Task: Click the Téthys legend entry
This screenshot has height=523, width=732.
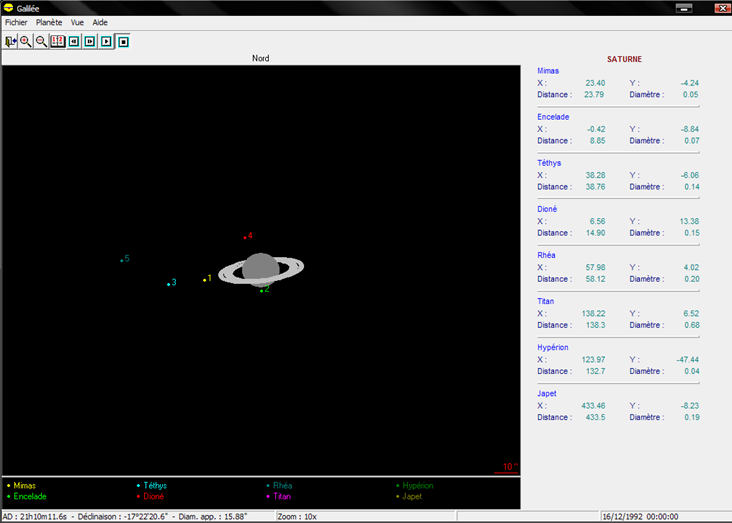Action: point(152,486)
